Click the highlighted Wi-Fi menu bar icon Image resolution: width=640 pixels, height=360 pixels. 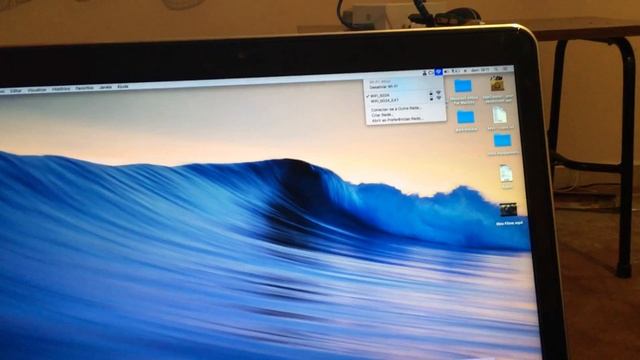[438, 72]
